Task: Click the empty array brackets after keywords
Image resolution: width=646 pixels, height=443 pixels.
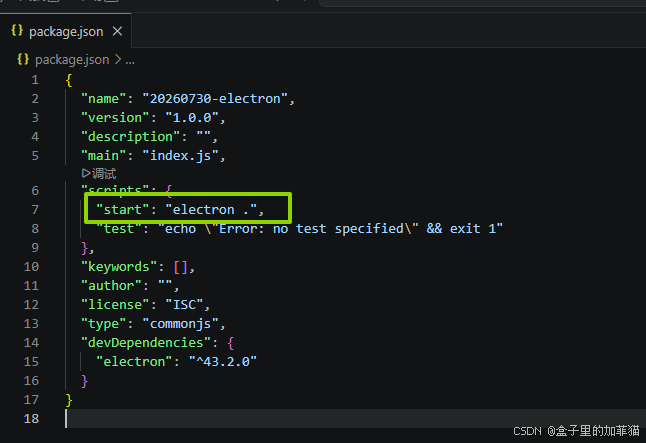Action: pos(180,267)
